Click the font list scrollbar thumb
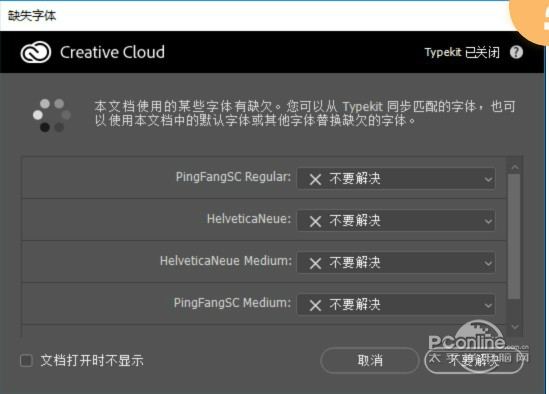This screenshot has height=394, width=549. (514, 237)
